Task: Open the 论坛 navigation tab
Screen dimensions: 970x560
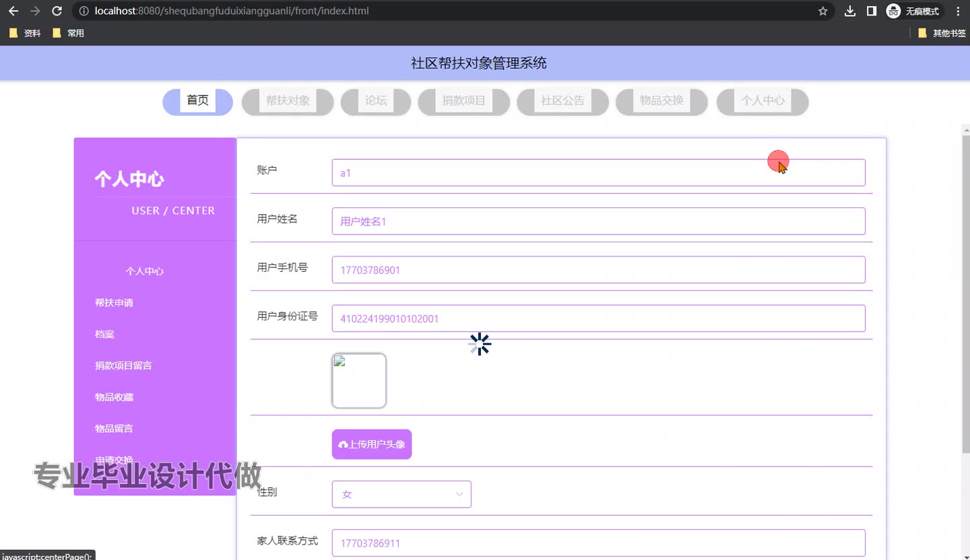Action: [376, 101]
